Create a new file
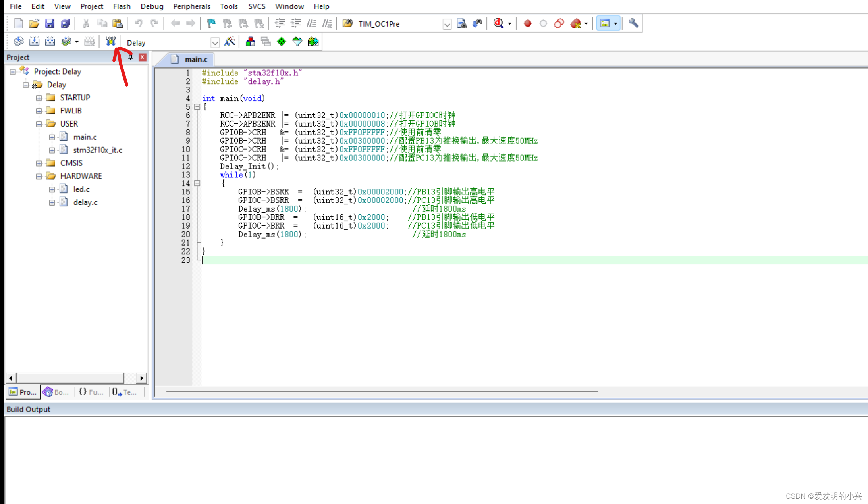The height and width of the screenshot is (504, 868). [18, 23]
